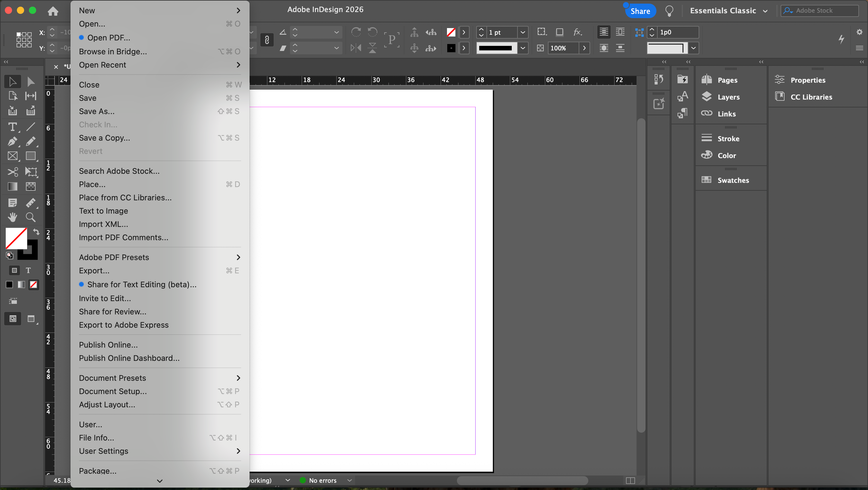Toggle constrain proportions chain link

pos(267,40)
